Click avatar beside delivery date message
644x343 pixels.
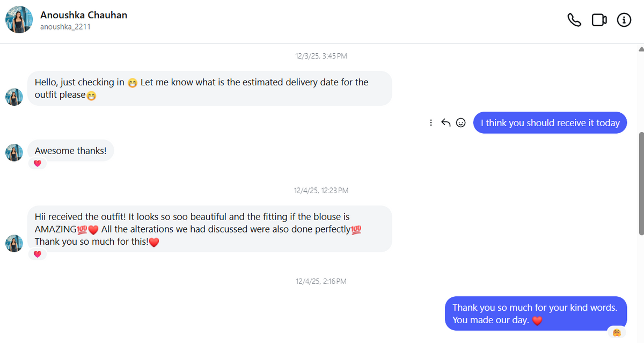(14, 97)
